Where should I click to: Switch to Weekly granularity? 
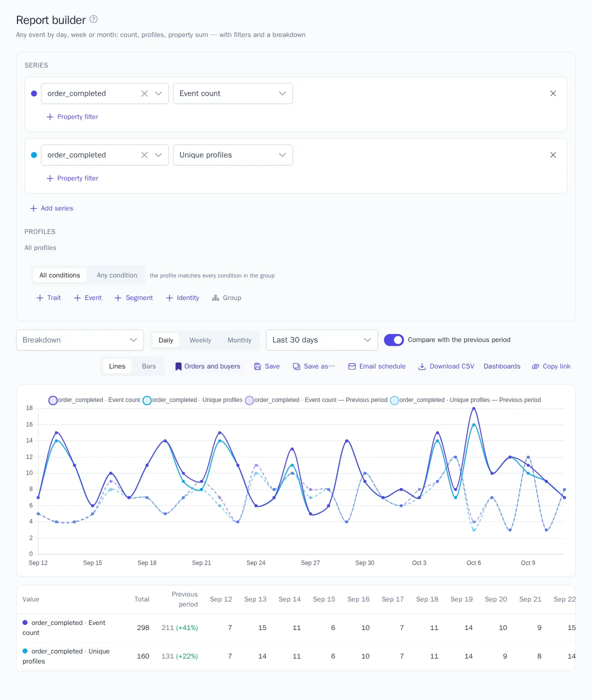tap(200, 340)
